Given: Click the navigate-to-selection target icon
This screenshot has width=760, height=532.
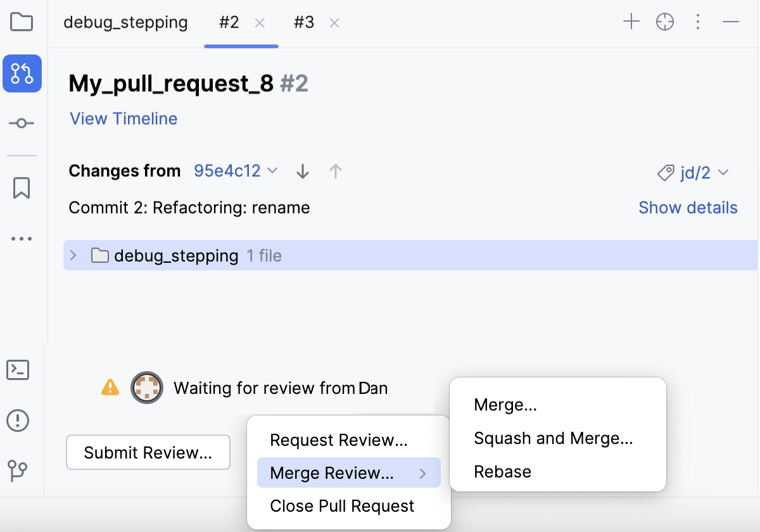Looking at the screenshot, I should 665,21.
